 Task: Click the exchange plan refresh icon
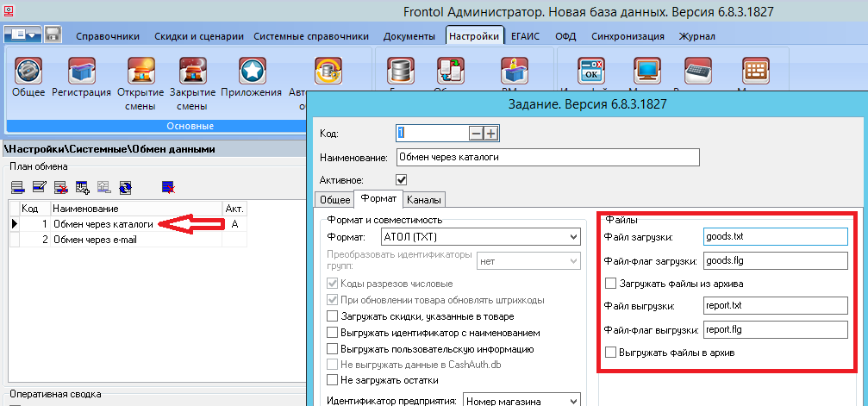(x=126, y=188)
